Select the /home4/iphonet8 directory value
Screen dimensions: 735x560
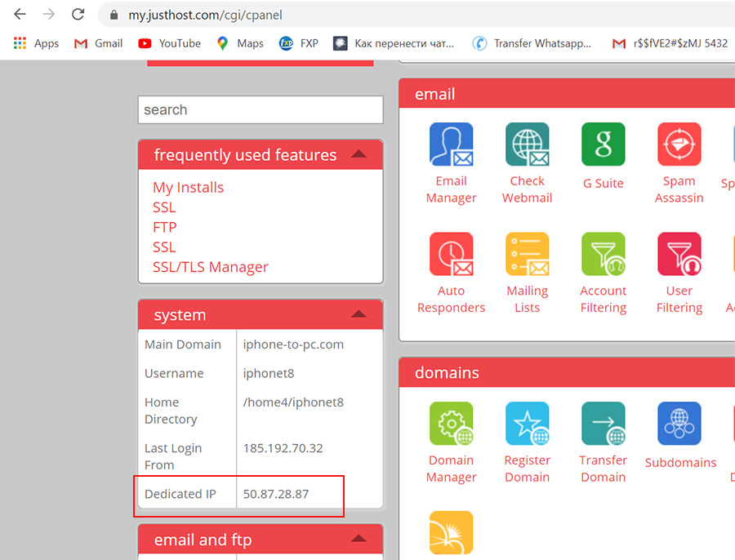[293, 402]
